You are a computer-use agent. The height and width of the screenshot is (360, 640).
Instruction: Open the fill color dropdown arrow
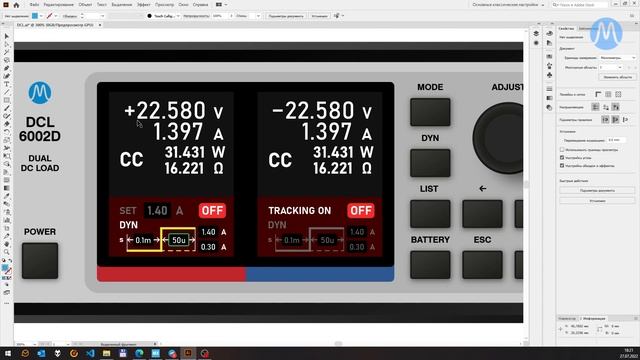point(41,16)
